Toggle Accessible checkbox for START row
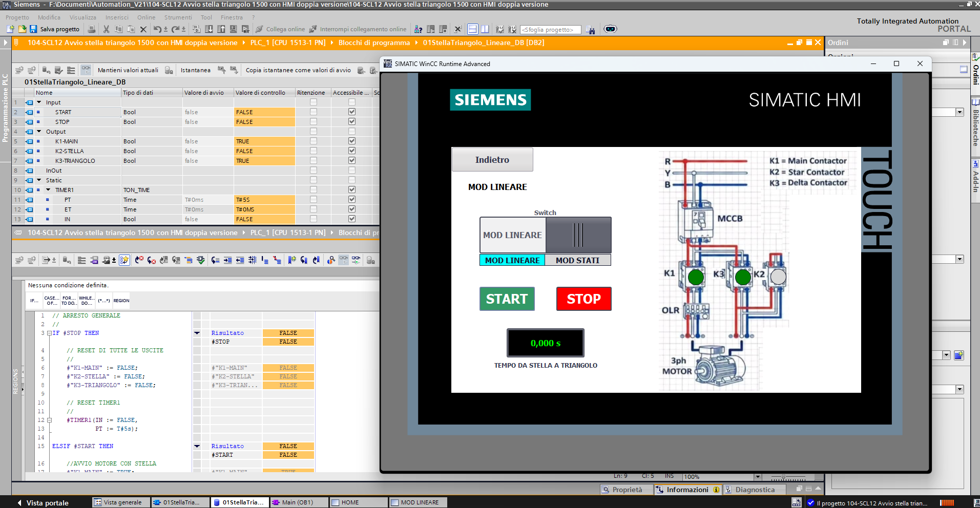Image resolution: width=980 pixels, height=508 pixels. click(x=351, y=112)
